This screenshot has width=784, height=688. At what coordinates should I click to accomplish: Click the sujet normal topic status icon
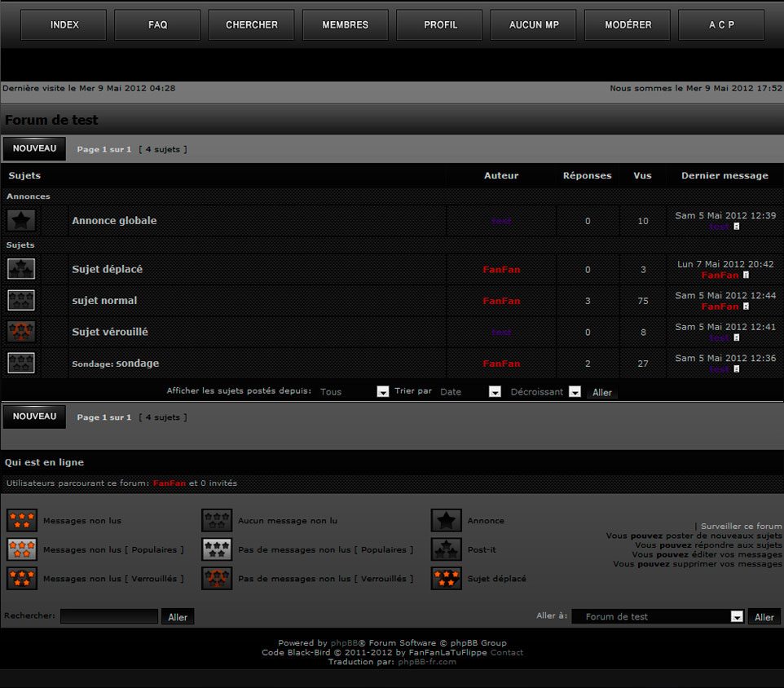point(21,300)
